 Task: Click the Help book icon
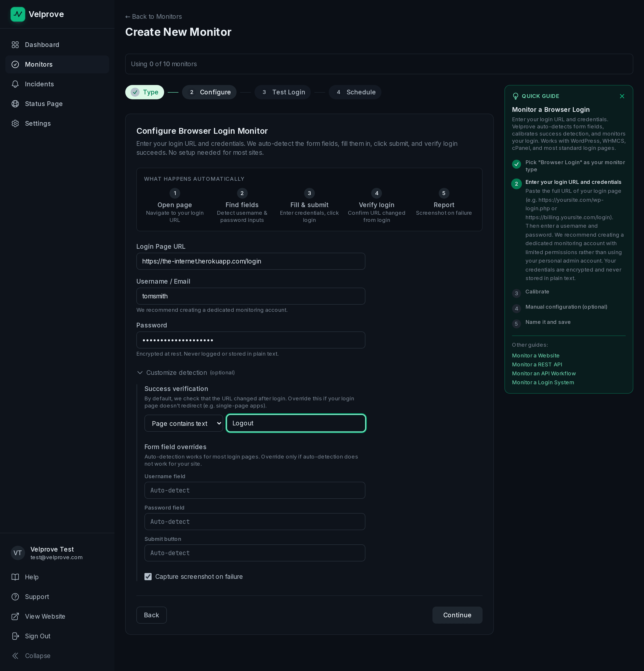[x=15, y=577]
